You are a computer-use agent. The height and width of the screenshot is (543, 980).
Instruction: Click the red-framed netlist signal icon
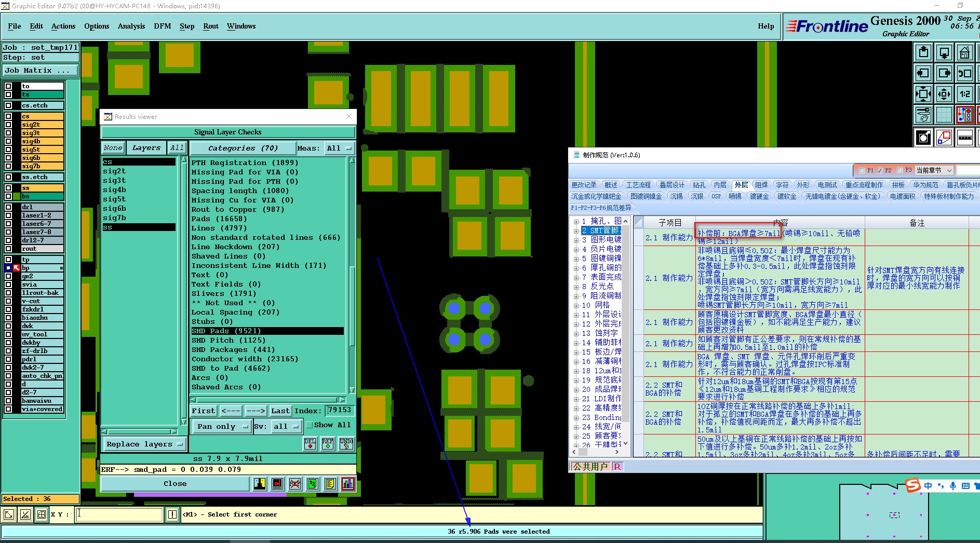click(965, 115)
